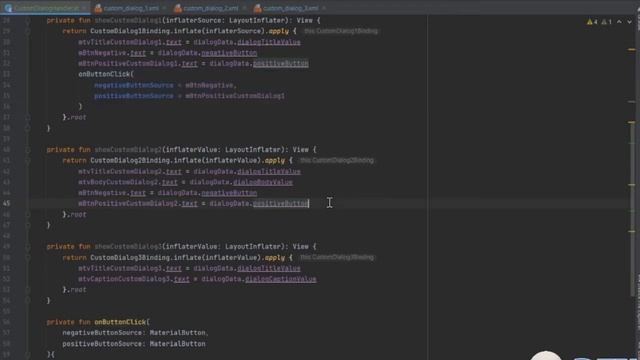The height and width of the screenshot is (360, 640).
Task: Open the weak warnings count indicator
Action: pyautogui.click(x=607, y=22)
